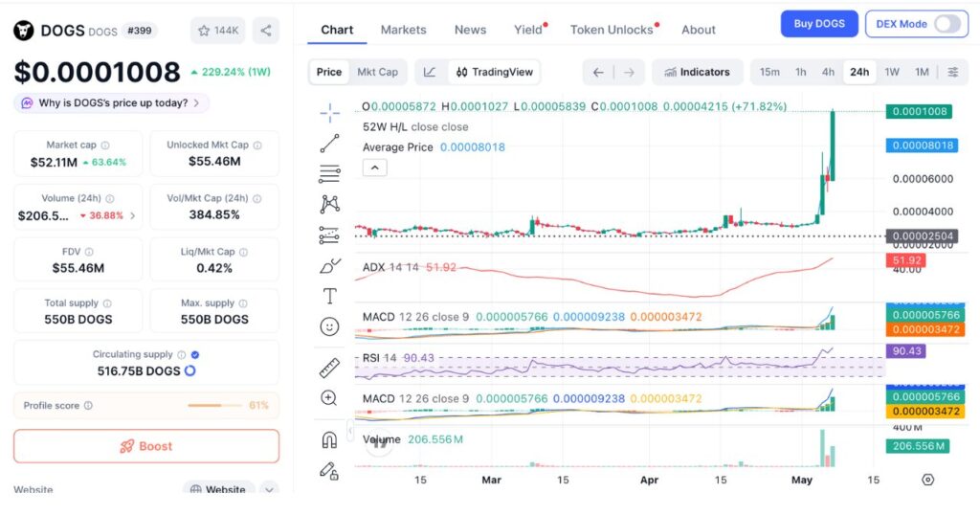The image size is (980, 515).
Task: Open the Fibonacci retracement lines tool
Action: (329, 174)
